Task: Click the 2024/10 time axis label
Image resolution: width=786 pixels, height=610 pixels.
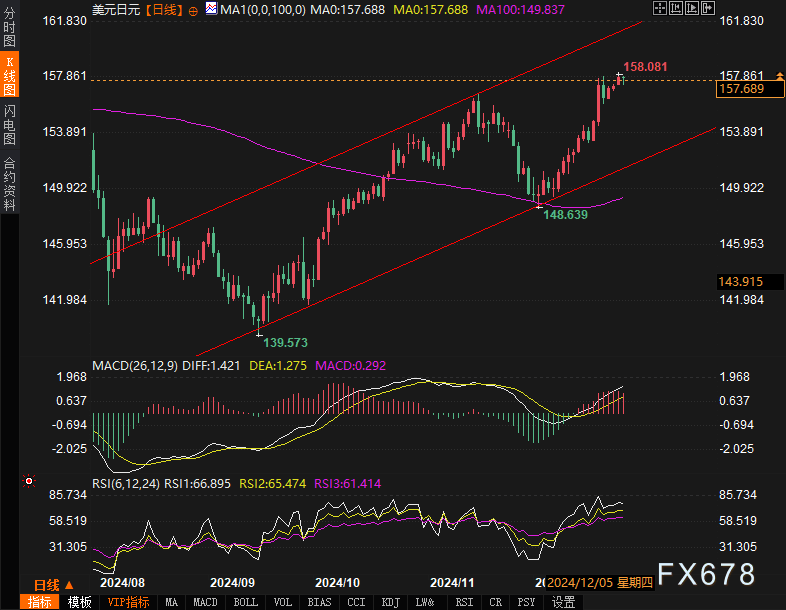Action: click(x=337, y=582)
